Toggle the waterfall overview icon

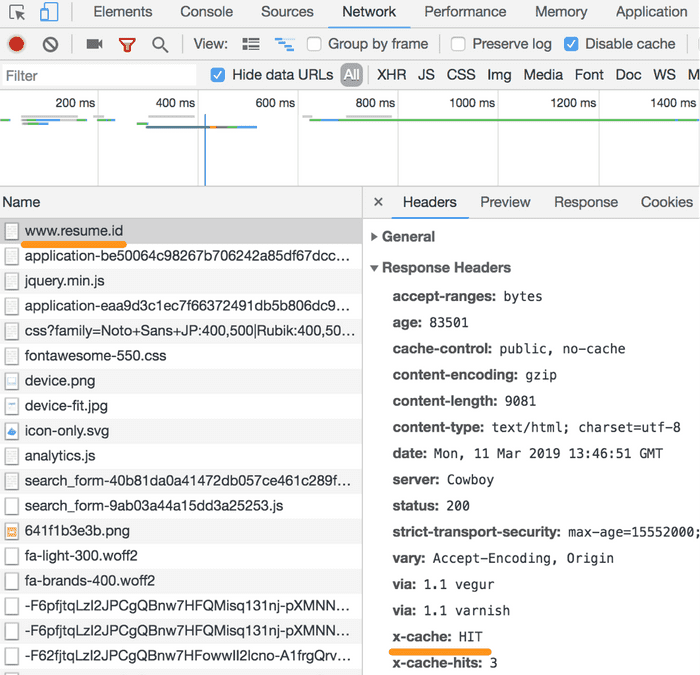click(x=285, y=44)
